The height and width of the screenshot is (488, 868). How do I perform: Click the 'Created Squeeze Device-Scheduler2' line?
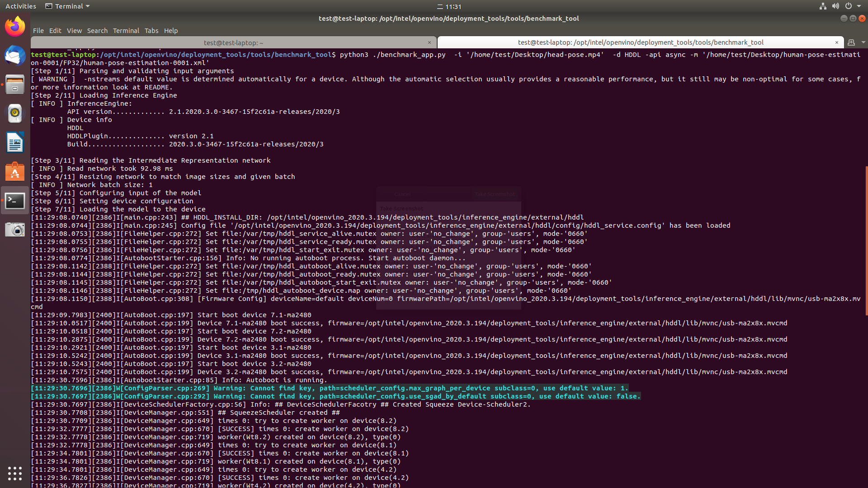click(x=281, y=404)
